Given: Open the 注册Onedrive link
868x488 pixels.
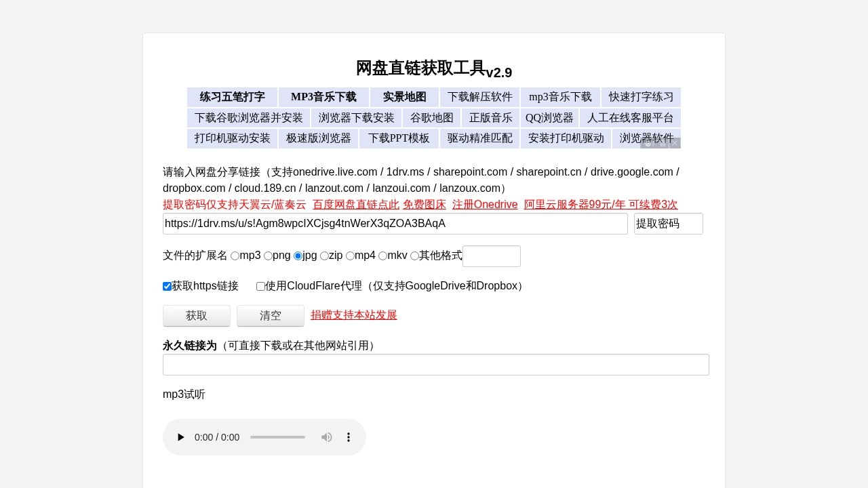Looking at the screenshot, I should click(485, 204).
